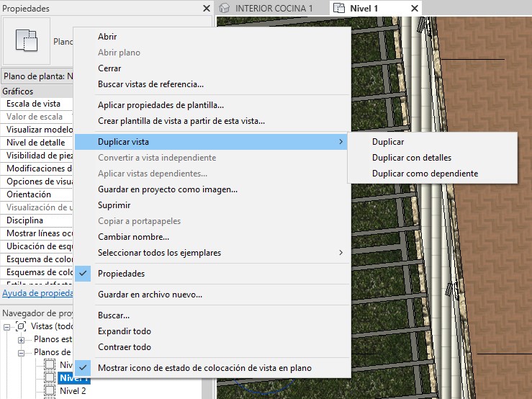This screenshot has width=532, height=399.
Task: Open the Ayuda de propiedades link
Action: [36, 293]
